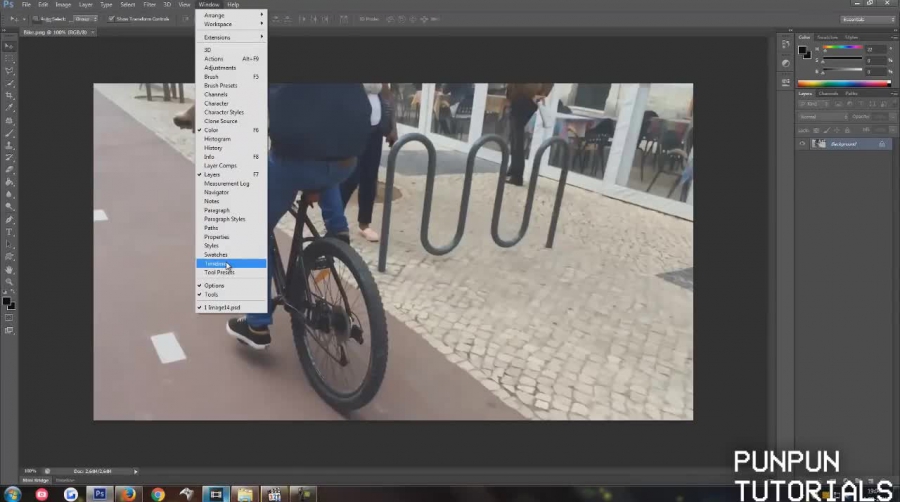900x502 pixels.
Task: Launch Google Chrome from the taskbar
Action: pos(157,493)
